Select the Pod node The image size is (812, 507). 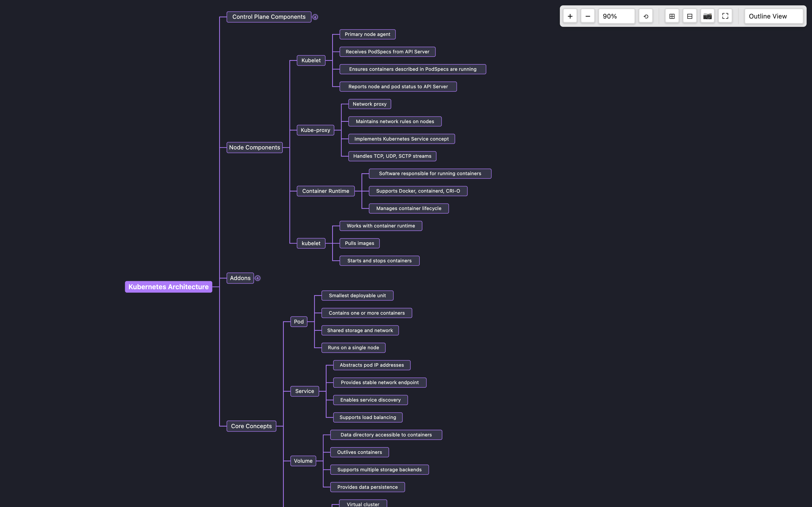tap(299, 321)
